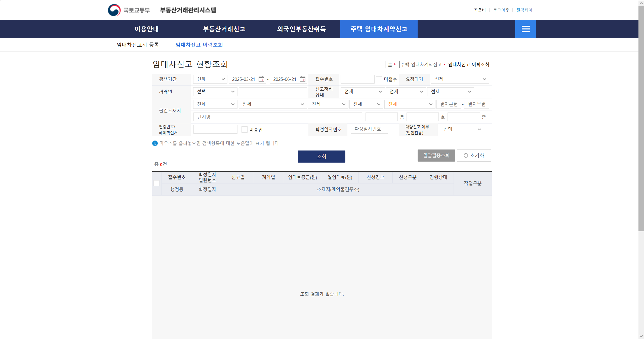Screen dimensions: 644x339
Task: Click the 초기화 reset button
Action: tap(474, 156)
